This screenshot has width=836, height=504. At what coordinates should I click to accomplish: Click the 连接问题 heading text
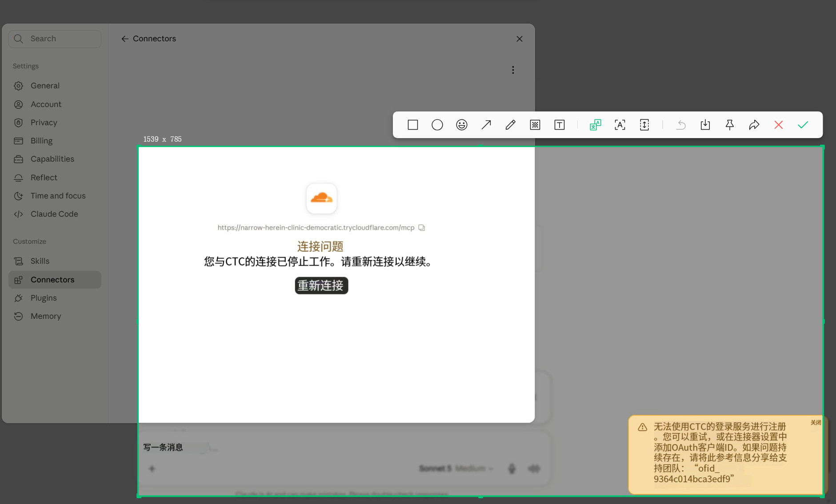tap(320, 246)
